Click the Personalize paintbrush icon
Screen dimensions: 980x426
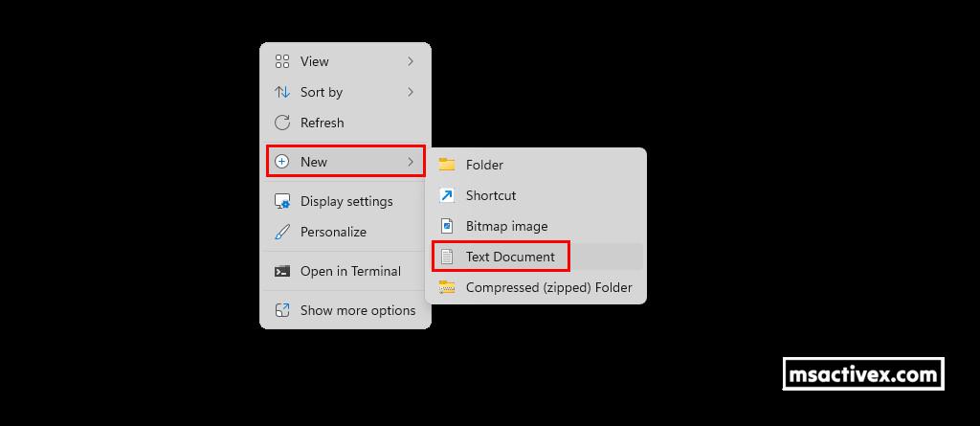click(x=282, y=232)
